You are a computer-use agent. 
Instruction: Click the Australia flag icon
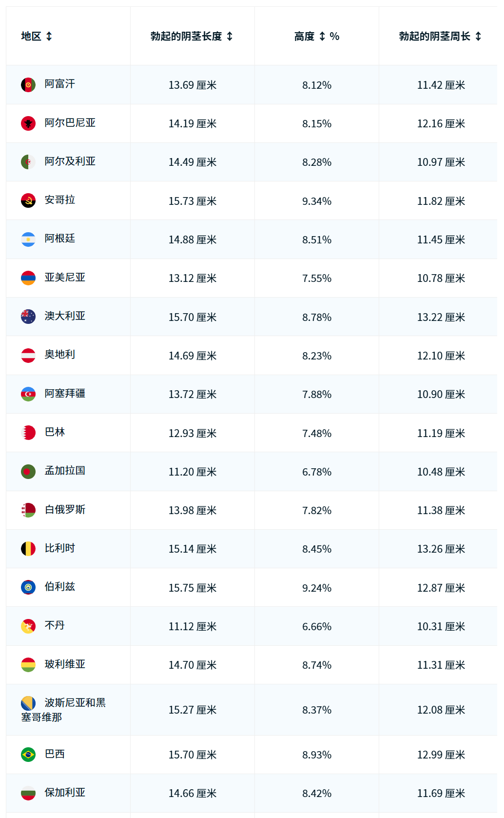pyautogui.click(x=28, y=317)
